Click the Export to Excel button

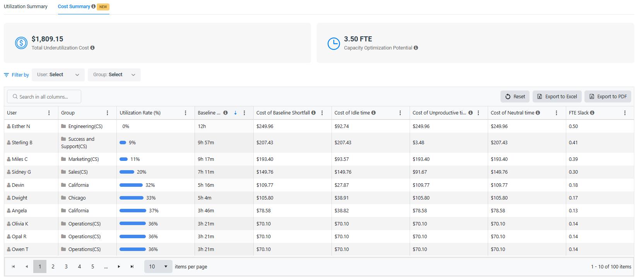click(x=557, y=97)
